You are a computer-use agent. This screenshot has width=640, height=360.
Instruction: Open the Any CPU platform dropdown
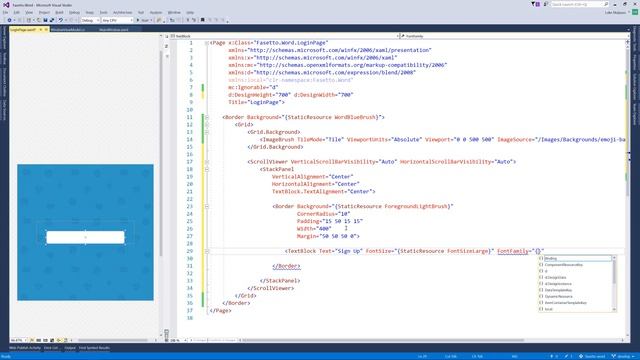118,20
